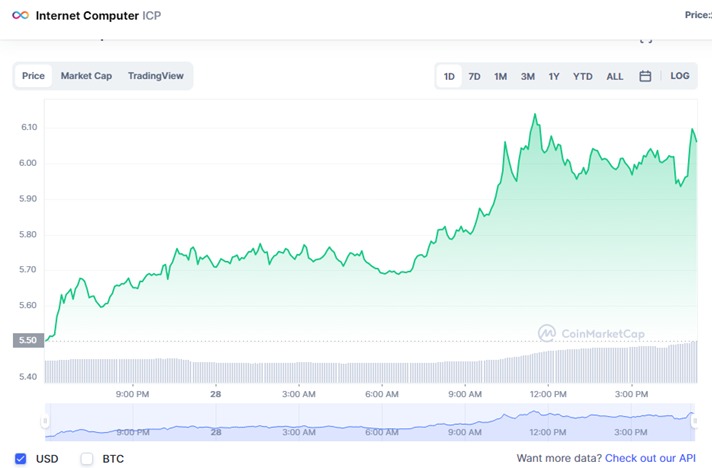Click the 5.90 y-axis label
This screenshot has width=712, height=468.
click(x=28, y=199)
